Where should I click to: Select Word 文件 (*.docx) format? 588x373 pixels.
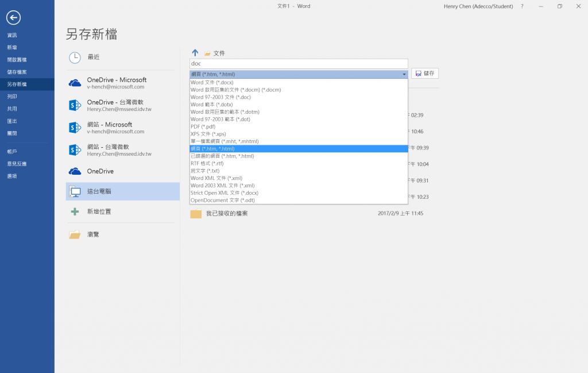(299, 83)
